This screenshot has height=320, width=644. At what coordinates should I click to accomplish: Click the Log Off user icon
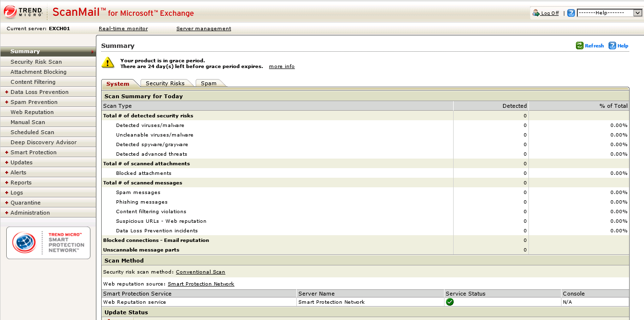tap(536, 13)
